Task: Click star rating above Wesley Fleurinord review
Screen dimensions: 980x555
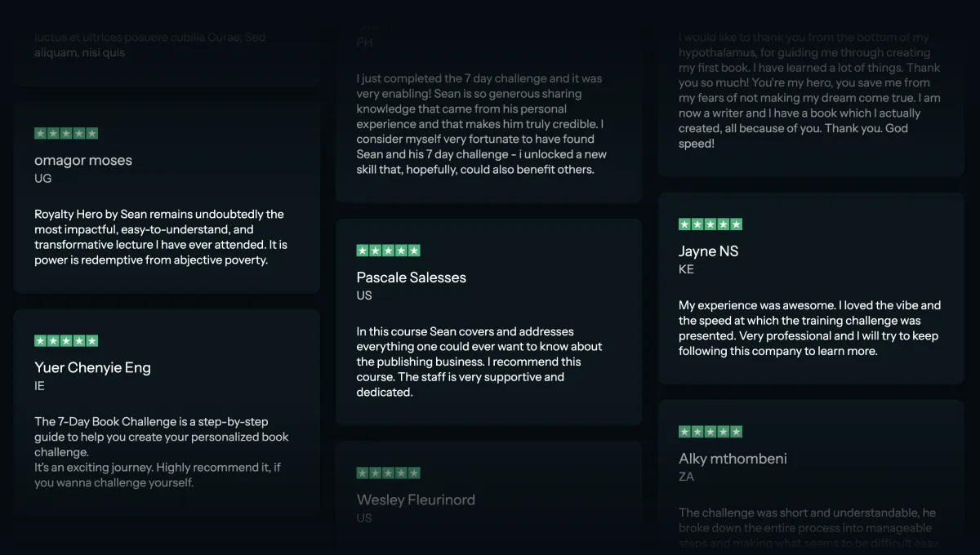Action: click(x=388, y=473)
